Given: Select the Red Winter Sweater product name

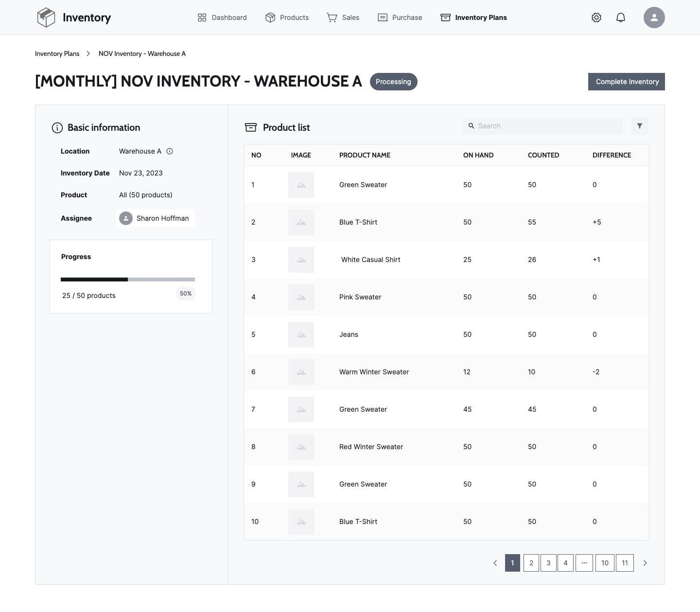Looking at the screenshot, I should pyautogui.click(x=371, y=447).
